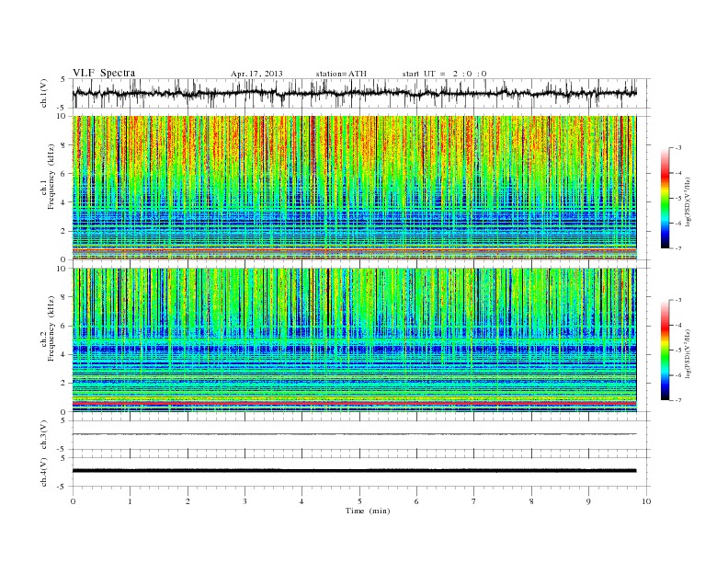Click the ch.1 waveform trace plot
The width and height of the screenshot is (728, 563).
[354, 93]
